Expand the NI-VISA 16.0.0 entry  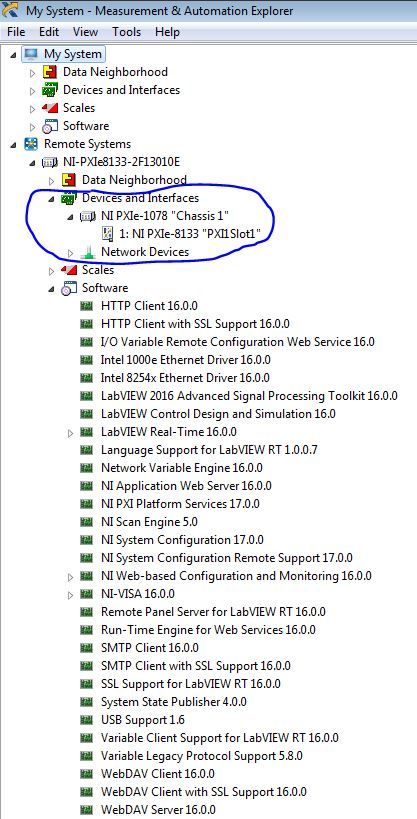pos(71,595)
